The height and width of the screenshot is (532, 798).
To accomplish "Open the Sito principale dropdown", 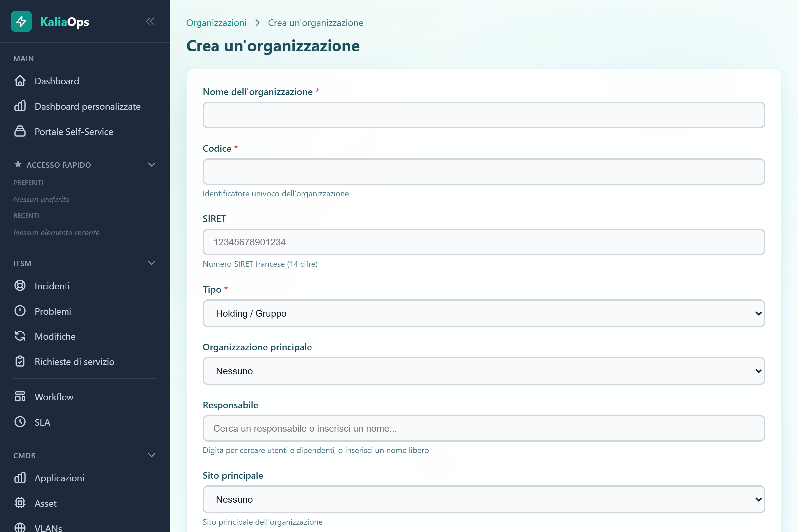I will click(x=483, y=499).
